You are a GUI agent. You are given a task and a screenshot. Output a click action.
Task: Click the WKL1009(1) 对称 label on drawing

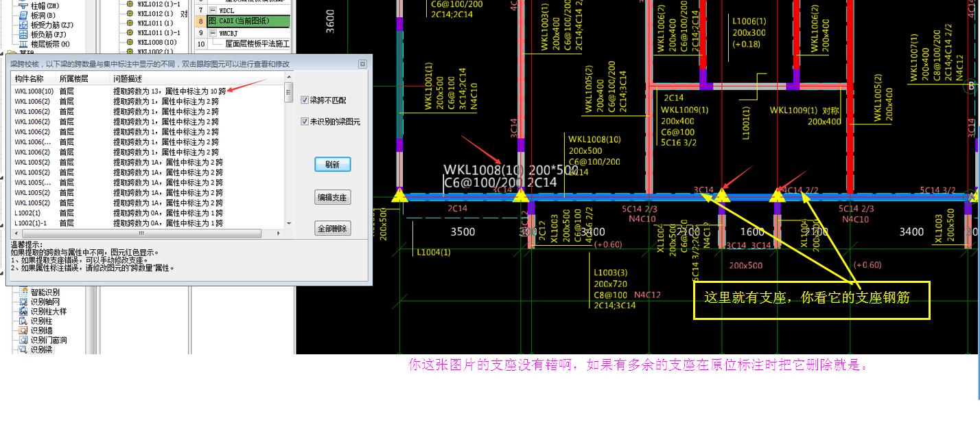coord(805,111)
